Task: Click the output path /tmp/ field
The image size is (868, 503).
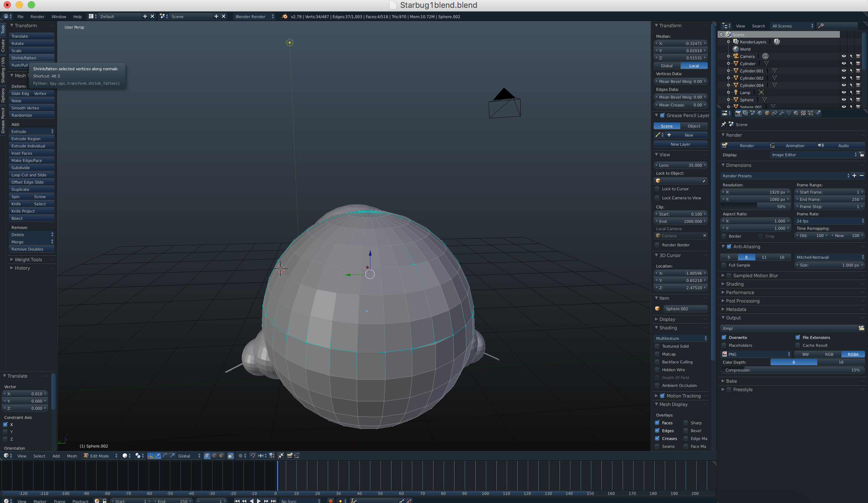Action: tap(789, 328)
